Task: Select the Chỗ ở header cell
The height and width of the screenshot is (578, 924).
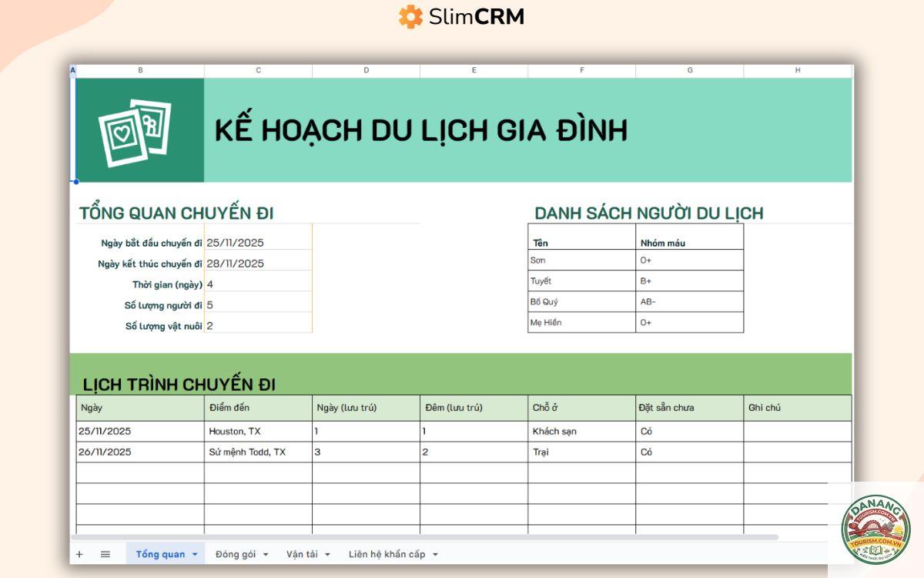Action: (581, 408)
